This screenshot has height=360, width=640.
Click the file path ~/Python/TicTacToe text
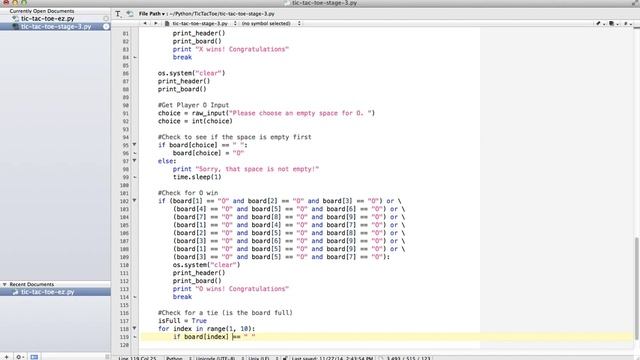point(222,14)
